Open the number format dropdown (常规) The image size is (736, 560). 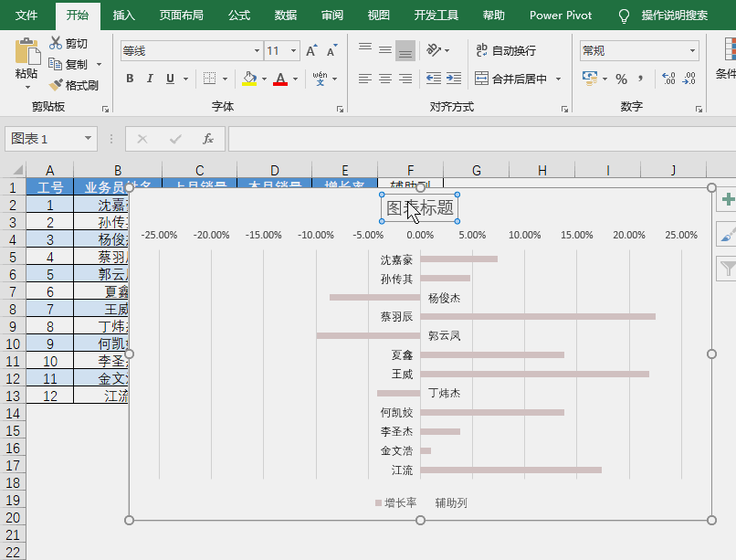(692, 50)
